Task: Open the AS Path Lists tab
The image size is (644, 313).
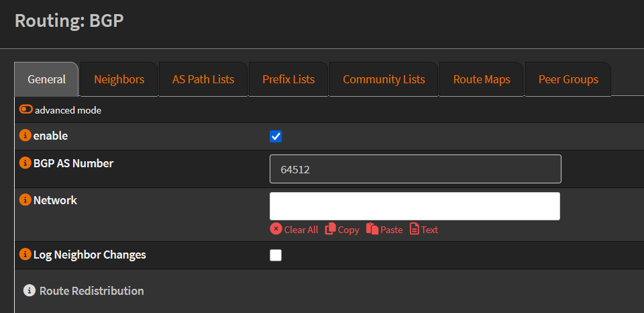Action: click(203, 79)
